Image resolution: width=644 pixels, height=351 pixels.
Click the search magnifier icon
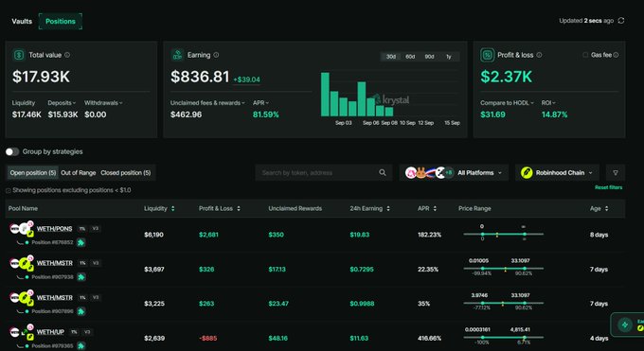pos(383,172)
